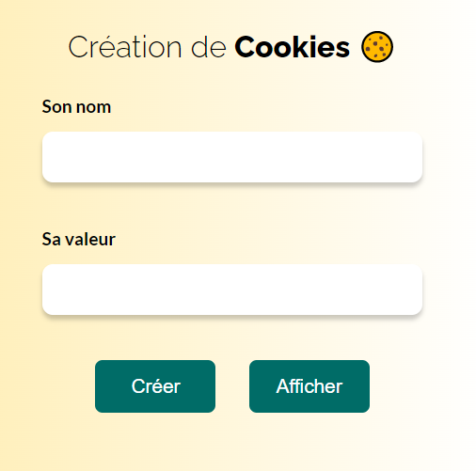This screenshot has width=476, height=471.
Task: Select the left teal button labeled Créer
Action: [x=155, y=386]
